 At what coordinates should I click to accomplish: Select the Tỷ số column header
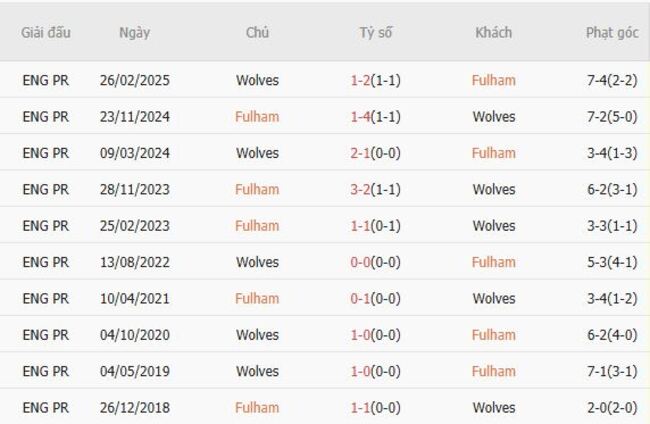pyautogui.click(x=376, y=32)
